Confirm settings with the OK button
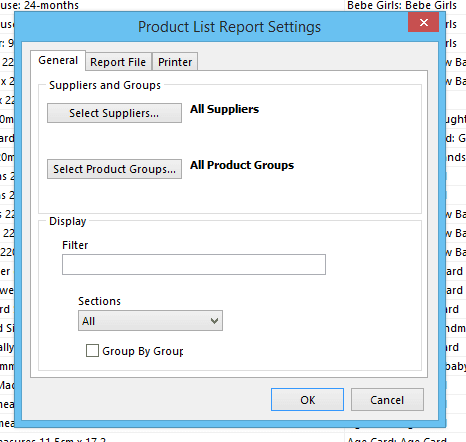The height and width of the screenshot is (442, 466). click(307, 399)
